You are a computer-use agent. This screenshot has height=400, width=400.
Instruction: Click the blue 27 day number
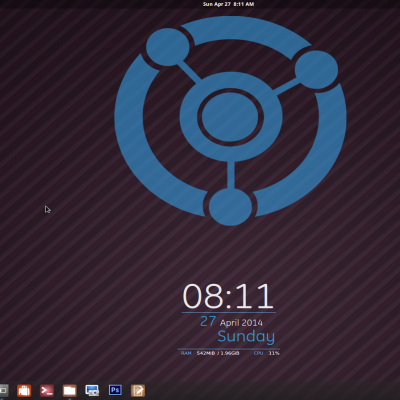(208, 321)
